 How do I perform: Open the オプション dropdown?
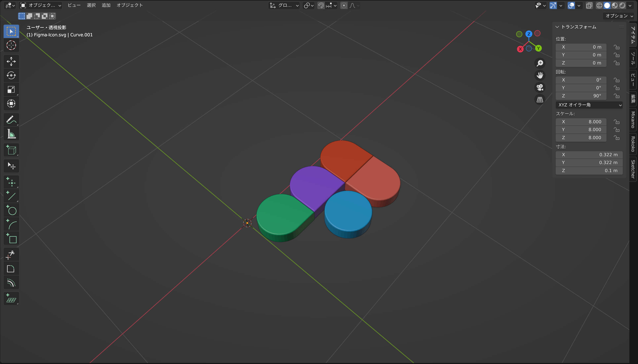[x=619, y=16]
